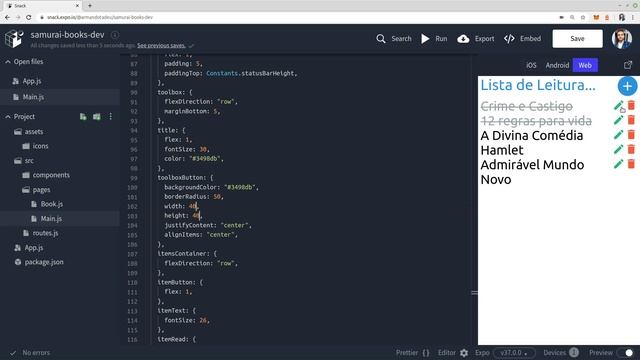Click the Run play icon

coord(425,39)
